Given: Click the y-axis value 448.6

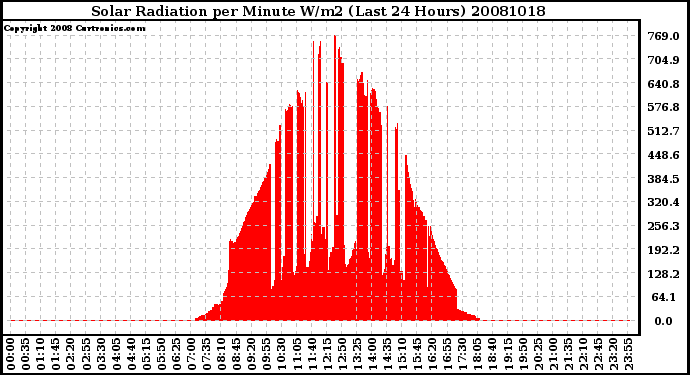Looking at the screenshot, I should click(x=663, y=155).
